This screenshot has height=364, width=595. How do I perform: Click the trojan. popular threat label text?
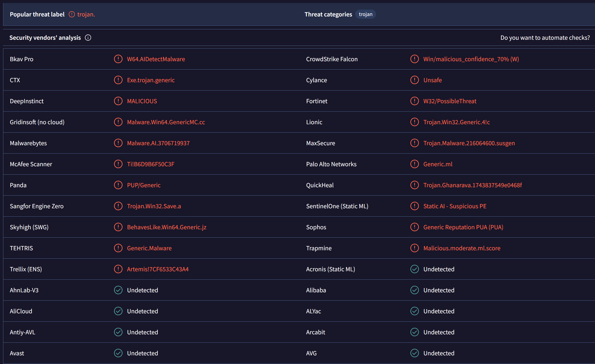[86, 14]
